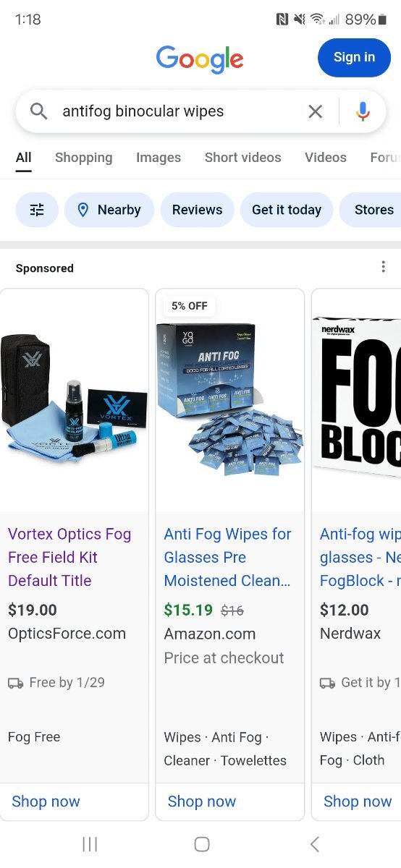This screenshot has height=868, width=401.
Task: Toggle the Nearby filter chip
Action: coord(109,210)
